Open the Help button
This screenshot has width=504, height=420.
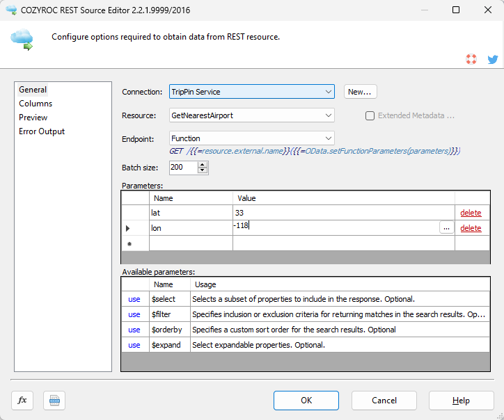click(x=461, y=401)
